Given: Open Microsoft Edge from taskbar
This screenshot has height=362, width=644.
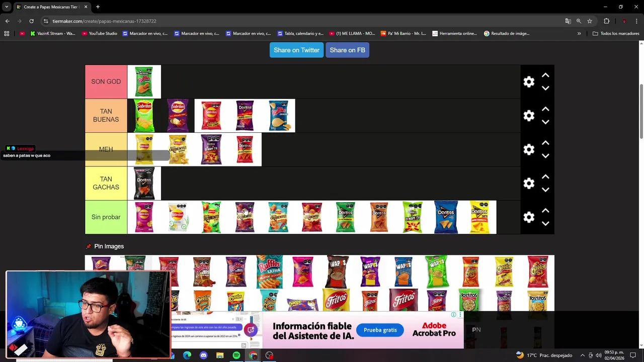Looking at the screenshot, I should click(187, 355).
